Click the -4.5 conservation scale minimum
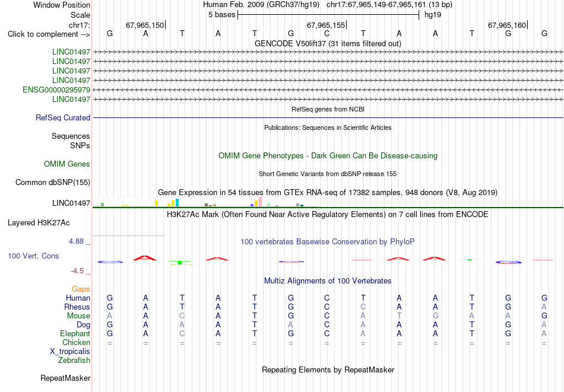The height and width of the screenshot is (392, 564). click(77, 271)
